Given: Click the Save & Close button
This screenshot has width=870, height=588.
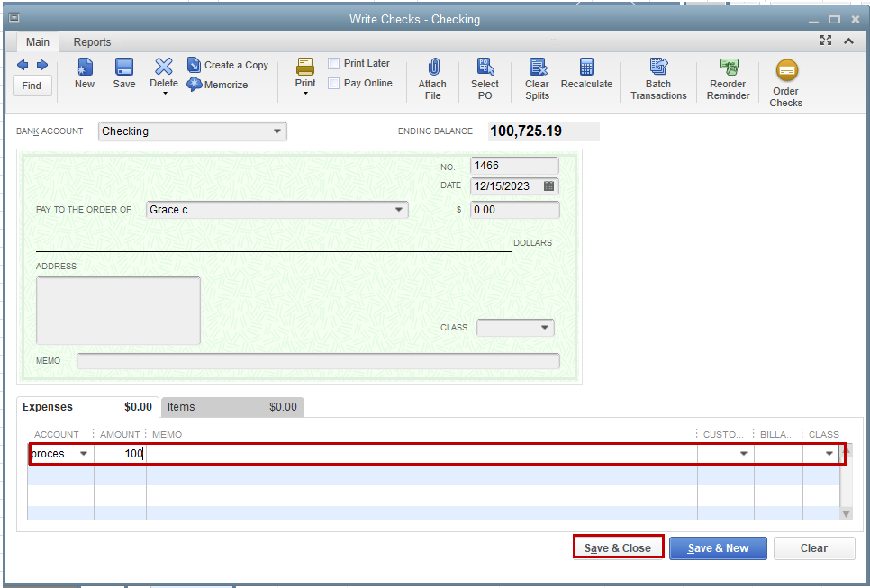Looking at the screenshot, I should click(x=618, y=546).
